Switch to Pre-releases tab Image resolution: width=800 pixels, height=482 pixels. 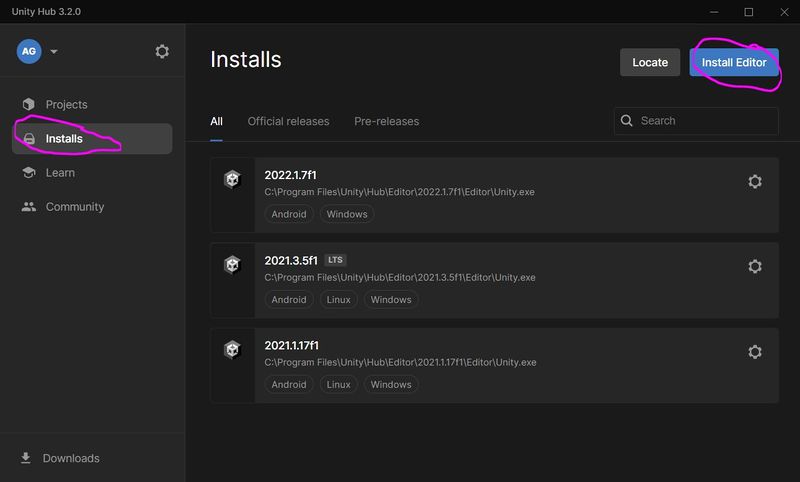387,121
